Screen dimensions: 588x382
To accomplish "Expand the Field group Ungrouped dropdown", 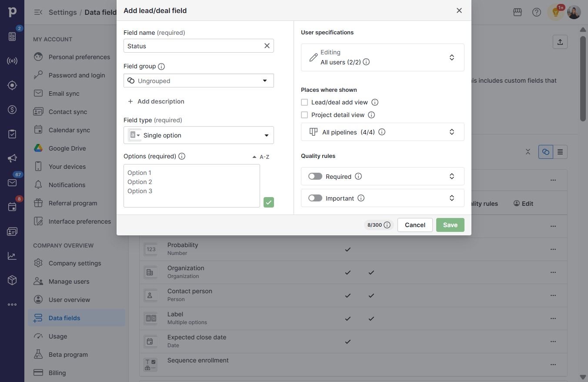I will [x=199, y=80].
